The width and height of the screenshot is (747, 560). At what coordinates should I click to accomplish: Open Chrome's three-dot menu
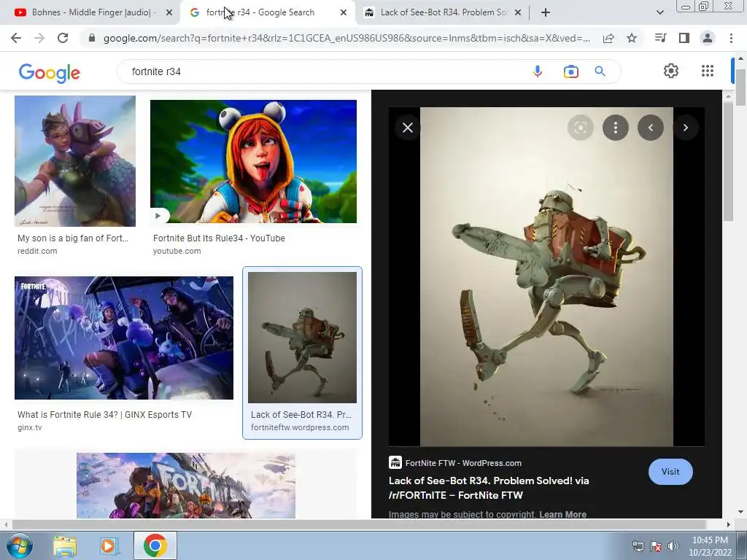(731, 38)
